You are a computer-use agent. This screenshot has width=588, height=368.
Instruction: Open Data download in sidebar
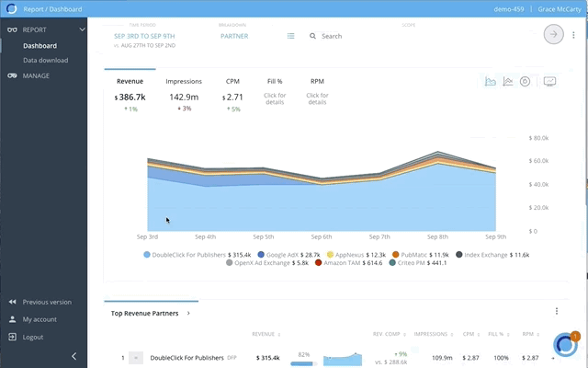click(x=44, y=60)
